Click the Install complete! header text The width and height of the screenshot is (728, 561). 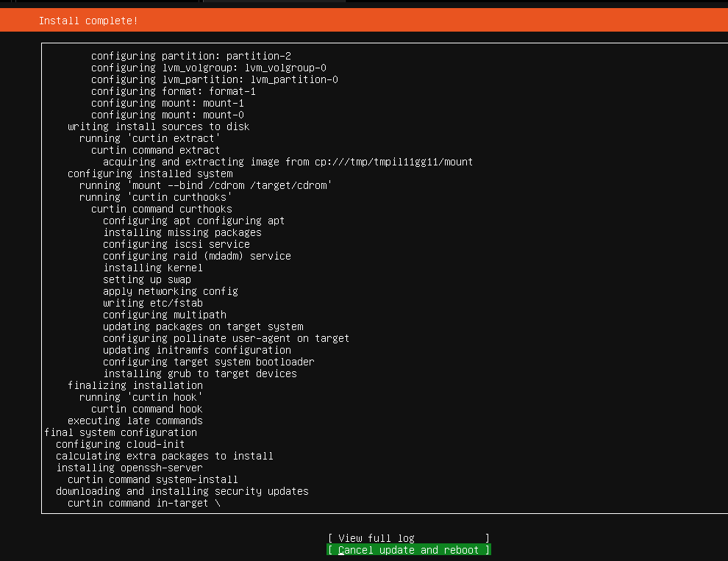point(88,21)
